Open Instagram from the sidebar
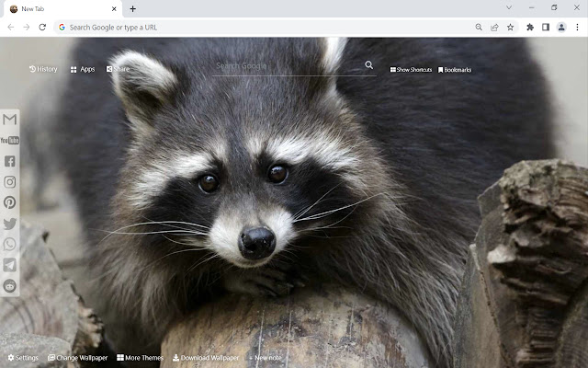588x368 pixels. (9, 182)
